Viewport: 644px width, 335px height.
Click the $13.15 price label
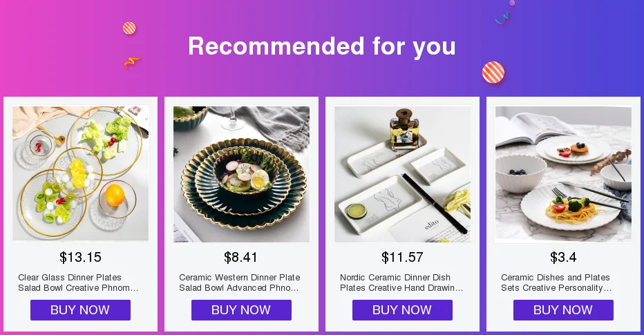(80, 258)
